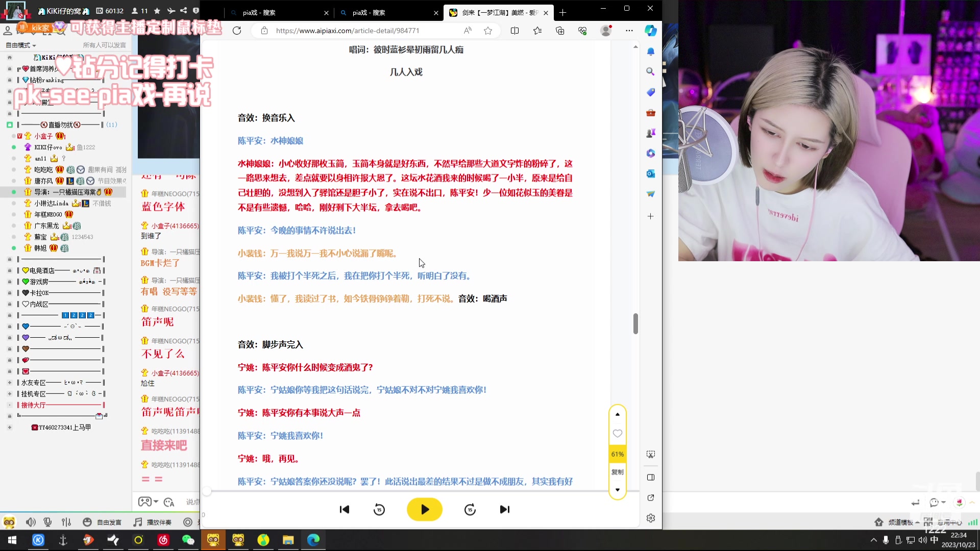Open link in new window sidebar icon
Screen dimensions: 980x551
click(x=650, y=497)
